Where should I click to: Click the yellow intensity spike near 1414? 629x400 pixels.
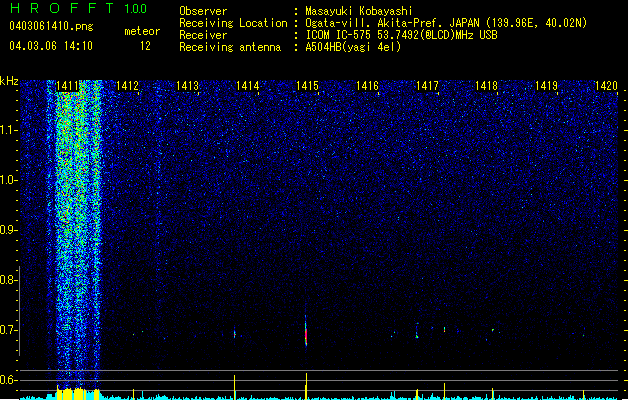(x=235, y=387)
